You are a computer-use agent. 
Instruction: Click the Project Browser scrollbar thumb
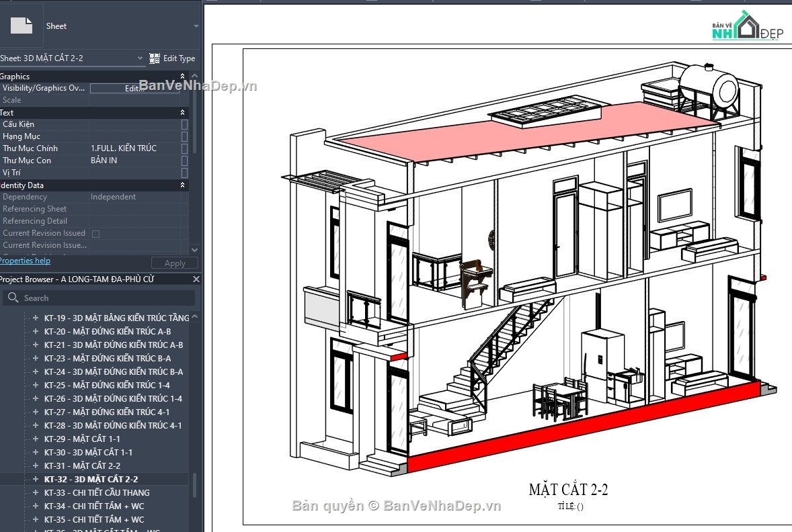[x=195, y=486]
